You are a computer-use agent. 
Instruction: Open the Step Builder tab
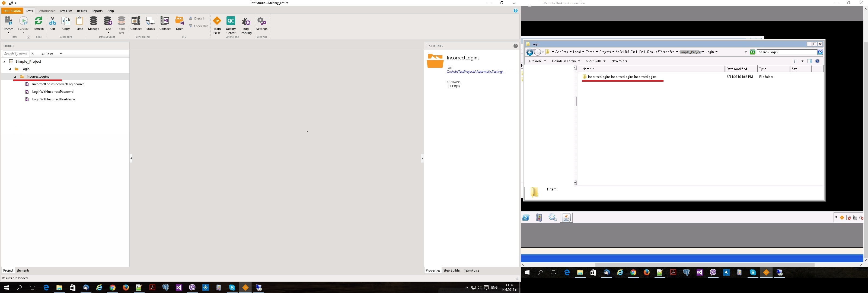click(452, 270)
